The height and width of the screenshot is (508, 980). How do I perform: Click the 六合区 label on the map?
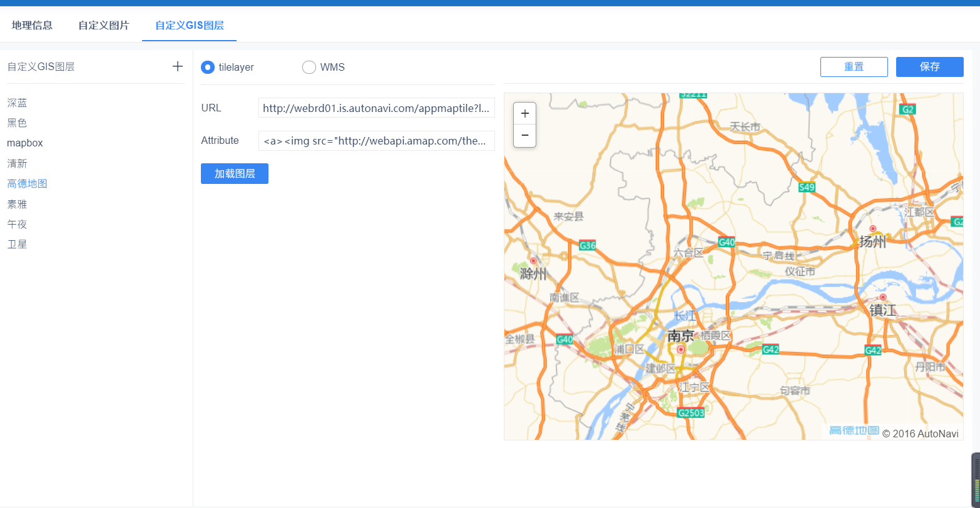688,253
